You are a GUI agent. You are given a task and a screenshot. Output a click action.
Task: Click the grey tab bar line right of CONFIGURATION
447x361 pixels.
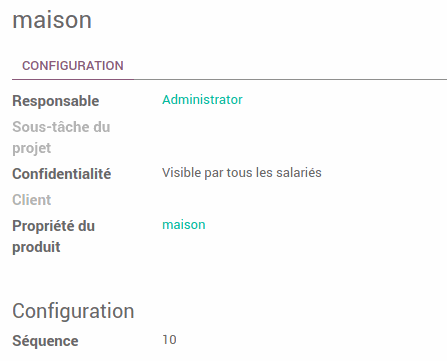290,79
